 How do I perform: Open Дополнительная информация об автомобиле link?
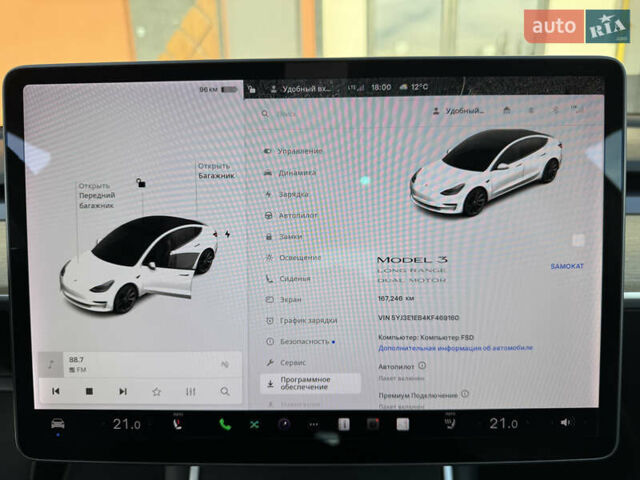tap(456, 348)
